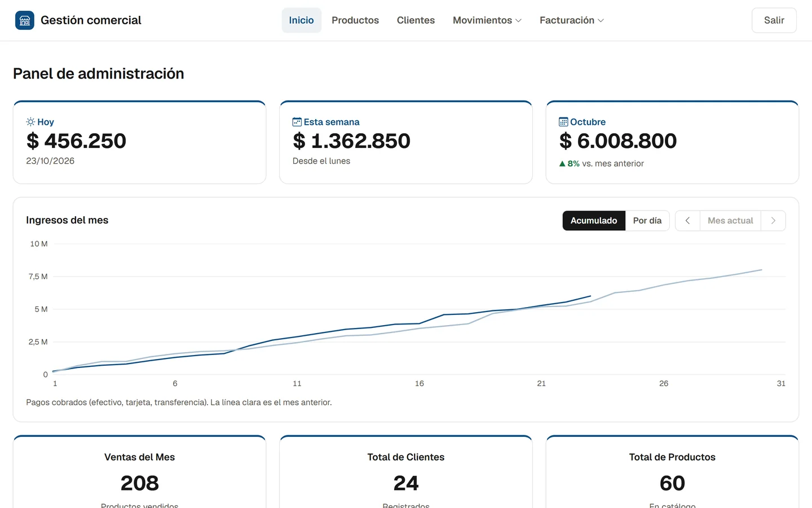Screen dimensions: 812x508
Task: Open the Productos page
Action: 355,20
